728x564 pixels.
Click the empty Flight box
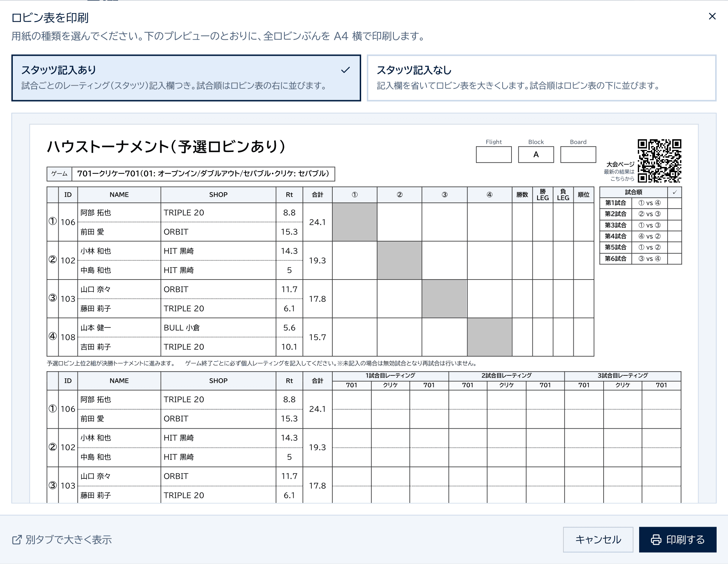click(x=494, y=154)
